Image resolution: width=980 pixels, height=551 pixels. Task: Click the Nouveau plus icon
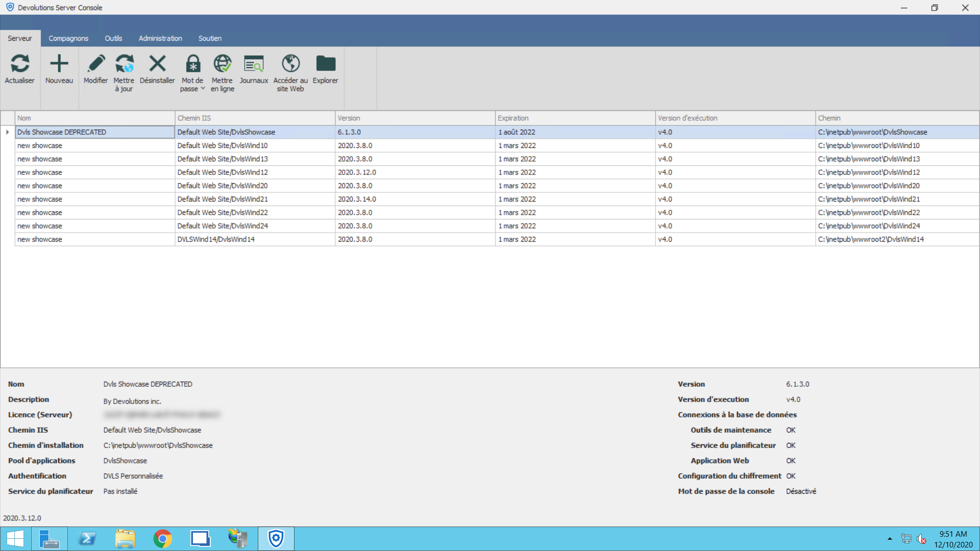click(x=59, y=64)
